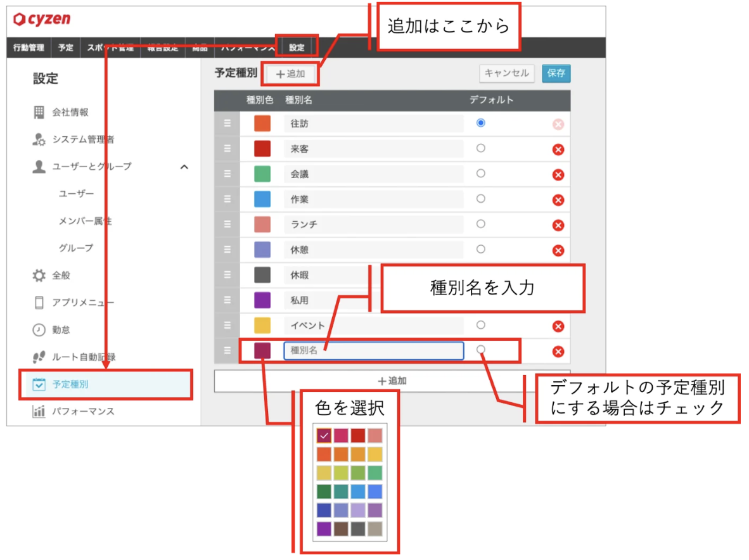Open color picker for ランチ pink swatch
Image resolution: width=749 pixels, height=560 pixels.
tap(262, 224)
